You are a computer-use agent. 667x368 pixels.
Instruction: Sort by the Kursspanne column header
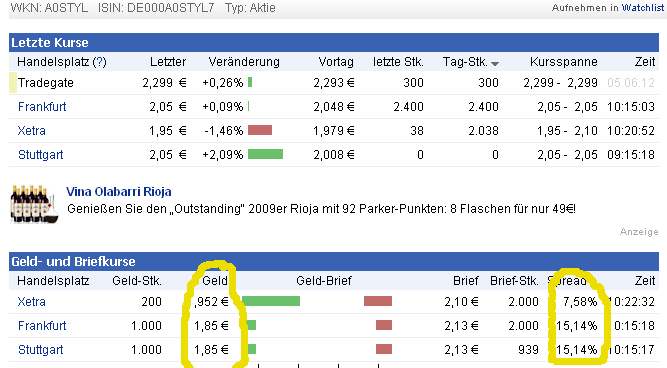(564, 62)
